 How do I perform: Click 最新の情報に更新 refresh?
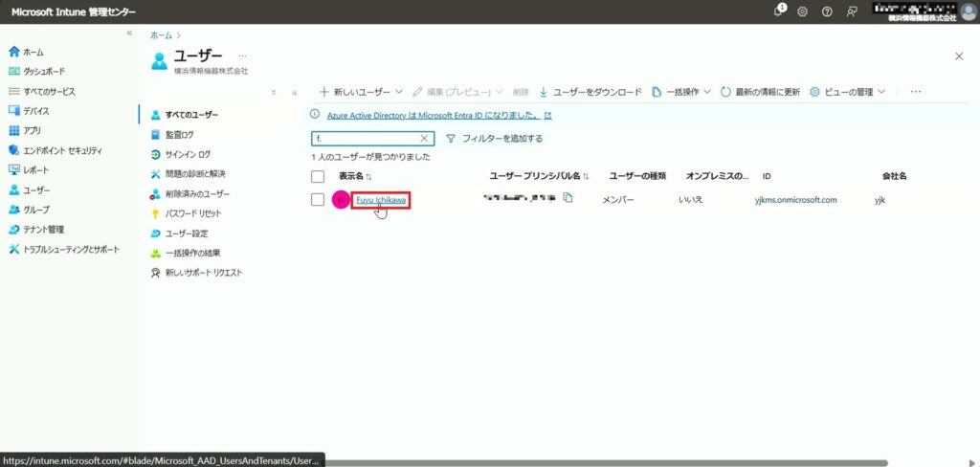coord(760,92)
